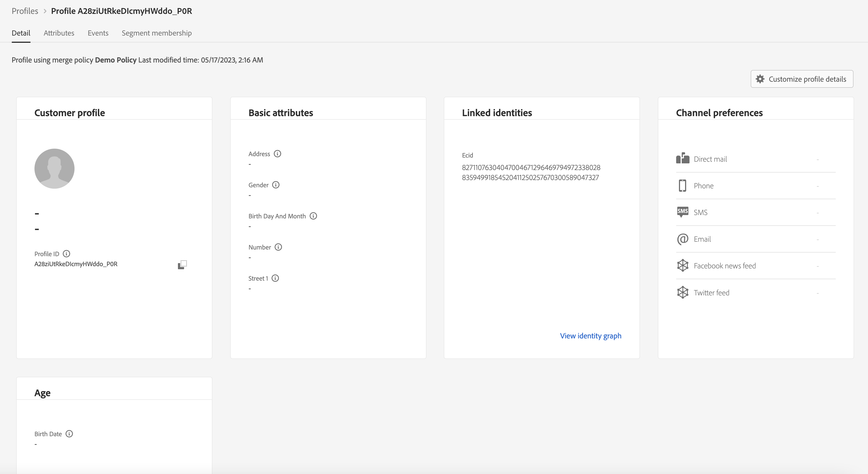Open info tooltip next to Profile ID
Image resolution: width=868 pixels, height=474 pixels.
coord(66,254)
